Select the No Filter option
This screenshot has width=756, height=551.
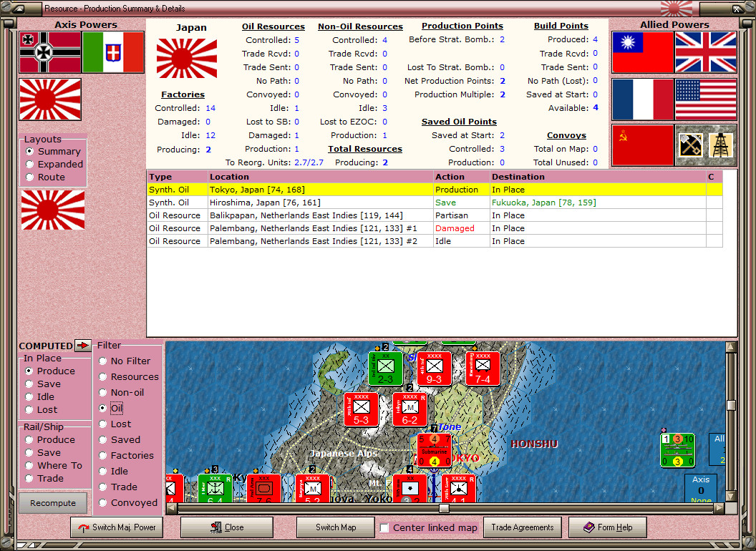click(x=102, y=362)
